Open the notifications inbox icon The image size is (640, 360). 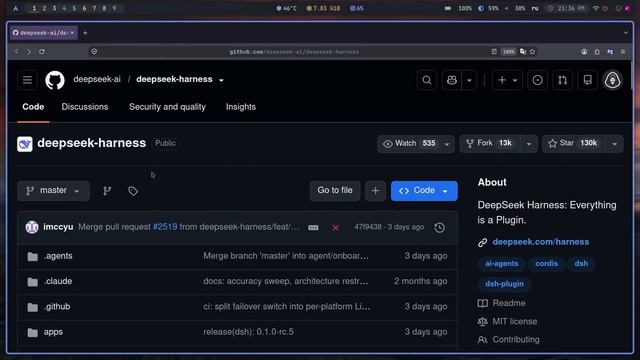click(x=587, y=80)
